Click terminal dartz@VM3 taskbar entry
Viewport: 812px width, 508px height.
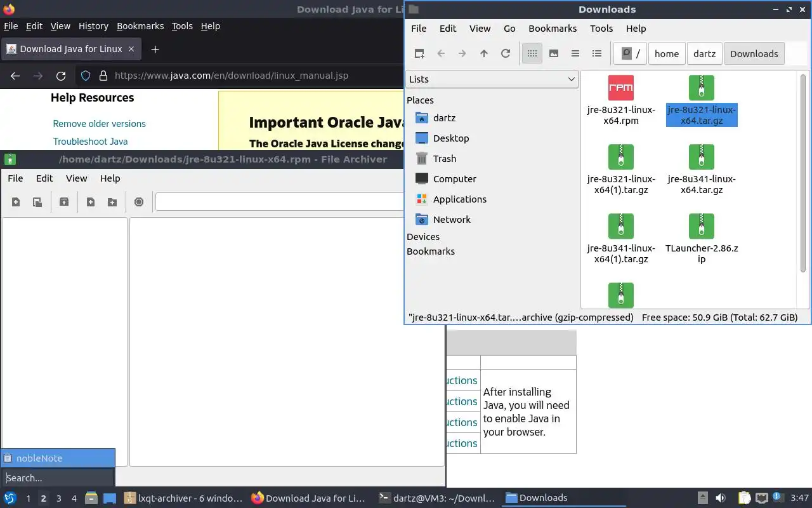pos(437,498)
